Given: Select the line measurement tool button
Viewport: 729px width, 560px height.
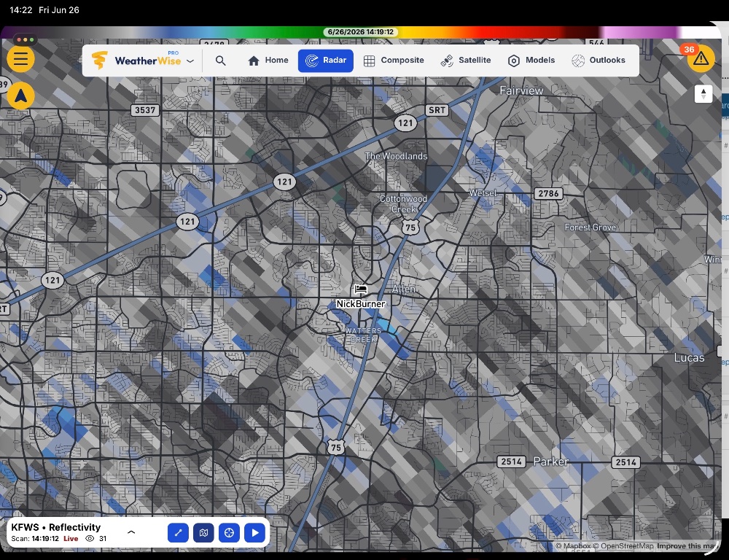Looking at the screenshot, I should pos(178,533).
